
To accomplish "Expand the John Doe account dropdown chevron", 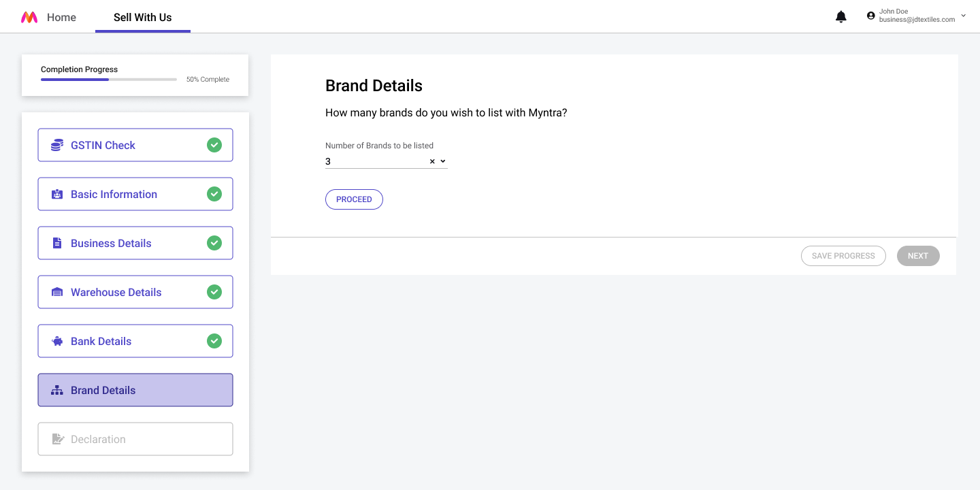I will coord(963,16).
